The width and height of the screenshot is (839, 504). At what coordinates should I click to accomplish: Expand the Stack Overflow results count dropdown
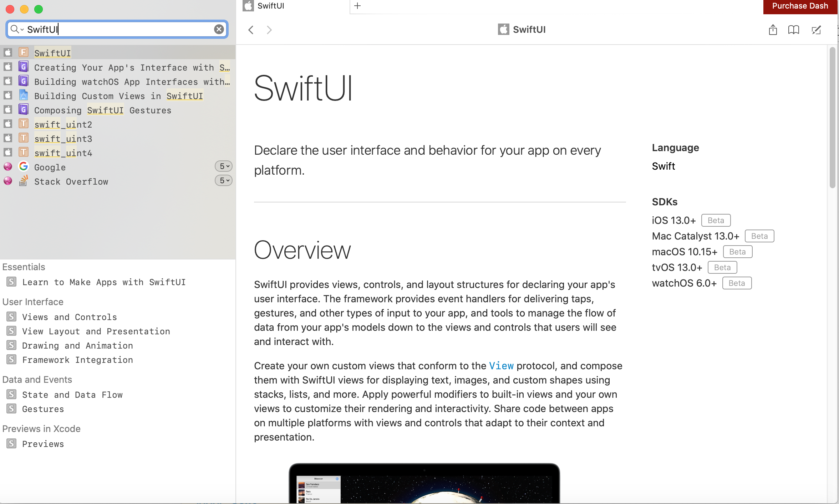pos(224,181)
